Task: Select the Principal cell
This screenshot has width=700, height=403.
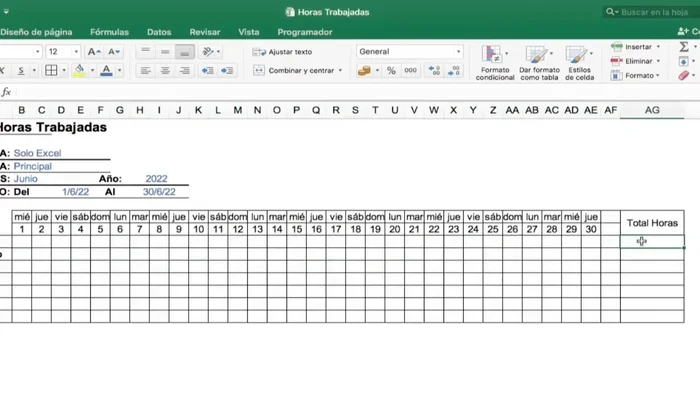Action: [33, 166]
